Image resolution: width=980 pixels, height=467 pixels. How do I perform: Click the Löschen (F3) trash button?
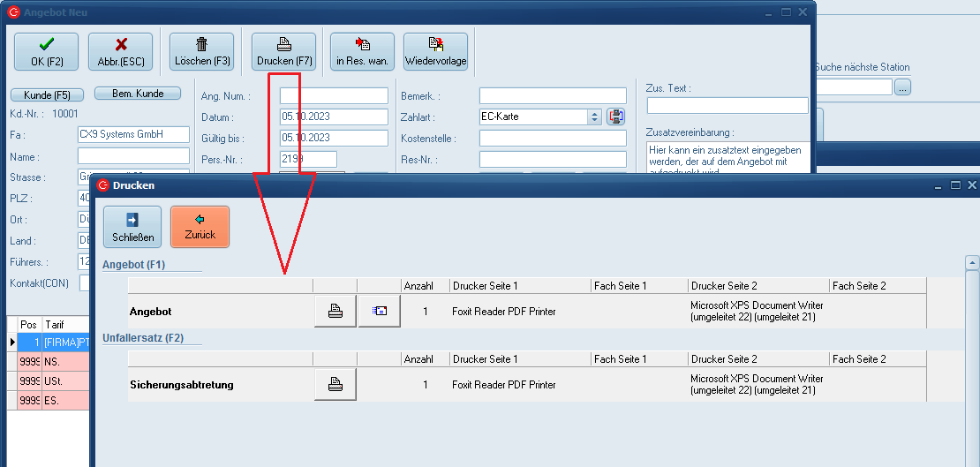tap(201, 52)
